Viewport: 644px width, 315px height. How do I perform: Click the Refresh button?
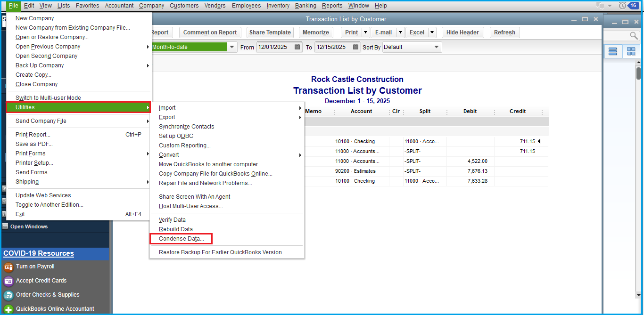504,32
